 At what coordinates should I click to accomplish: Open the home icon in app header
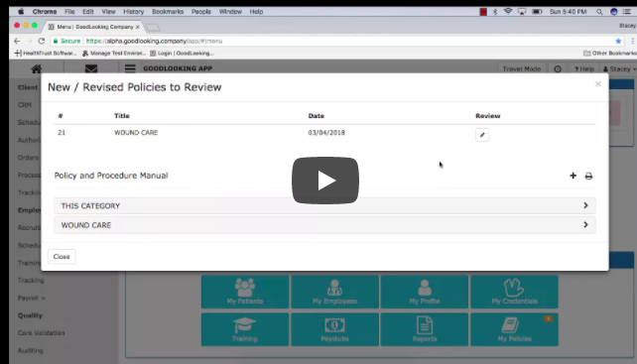coord(37,69)
